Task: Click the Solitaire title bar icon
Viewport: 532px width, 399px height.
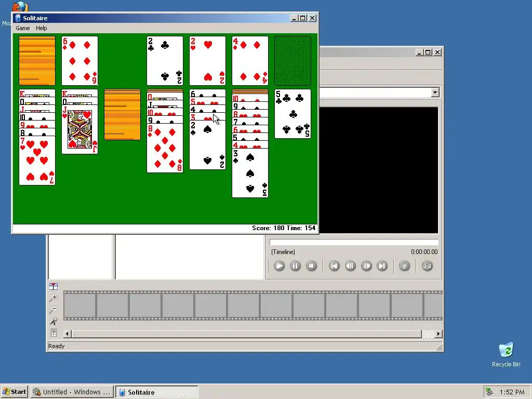Action: tap(18, 18)
